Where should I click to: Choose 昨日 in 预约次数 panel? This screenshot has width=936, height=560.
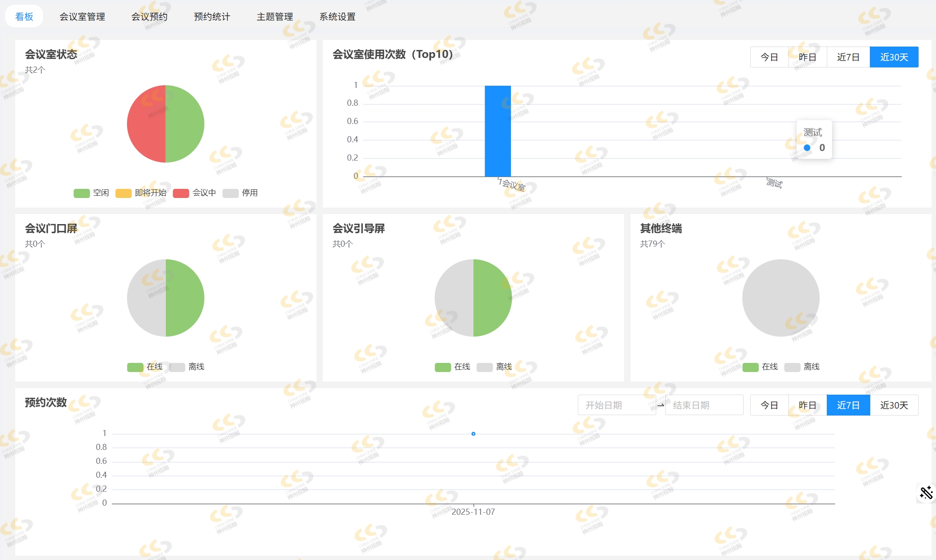[807, 405]
